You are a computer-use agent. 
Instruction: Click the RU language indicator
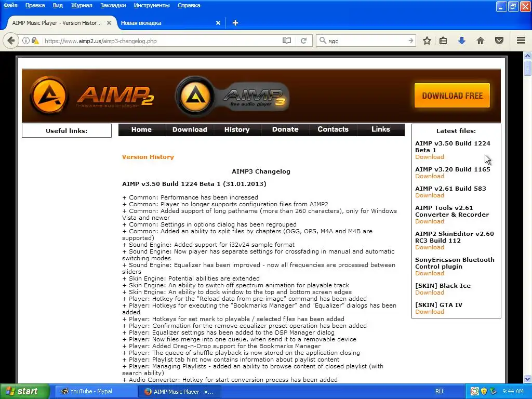(x=439, y=391)
